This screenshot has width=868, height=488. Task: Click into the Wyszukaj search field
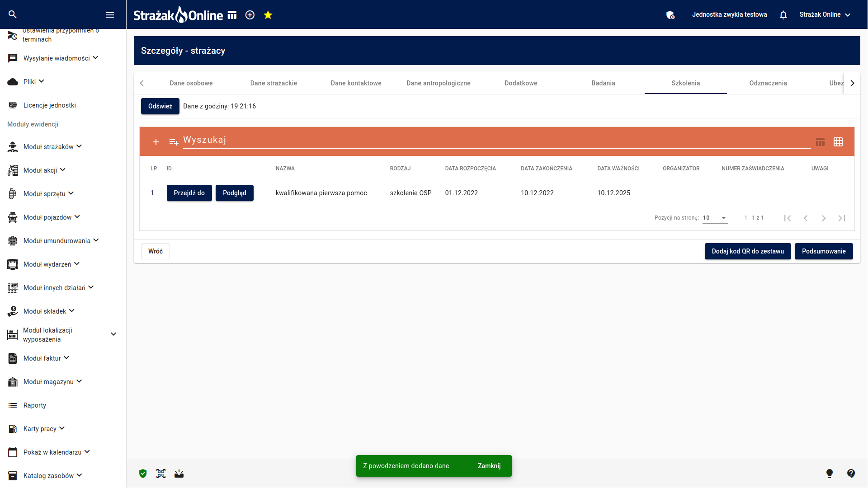point(496,140)
